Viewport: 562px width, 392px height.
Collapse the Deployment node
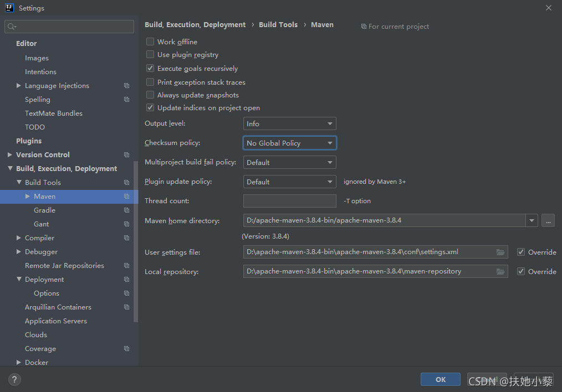[19, 279]
